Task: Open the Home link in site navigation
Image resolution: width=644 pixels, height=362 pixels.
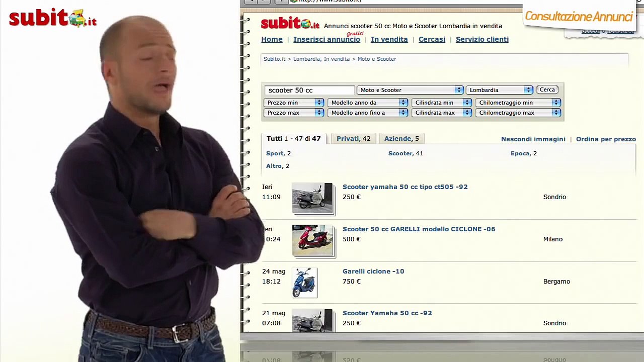Action: [272, 39]
